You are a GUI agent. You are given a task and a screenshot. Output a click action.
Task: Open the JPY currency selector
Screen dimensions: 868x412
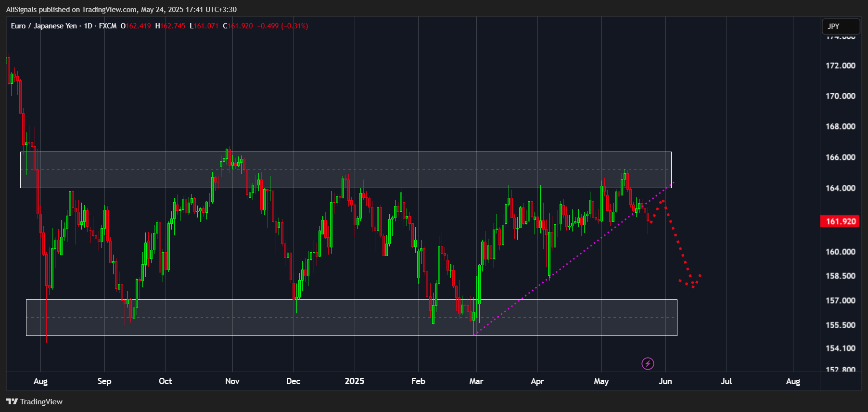841,26
